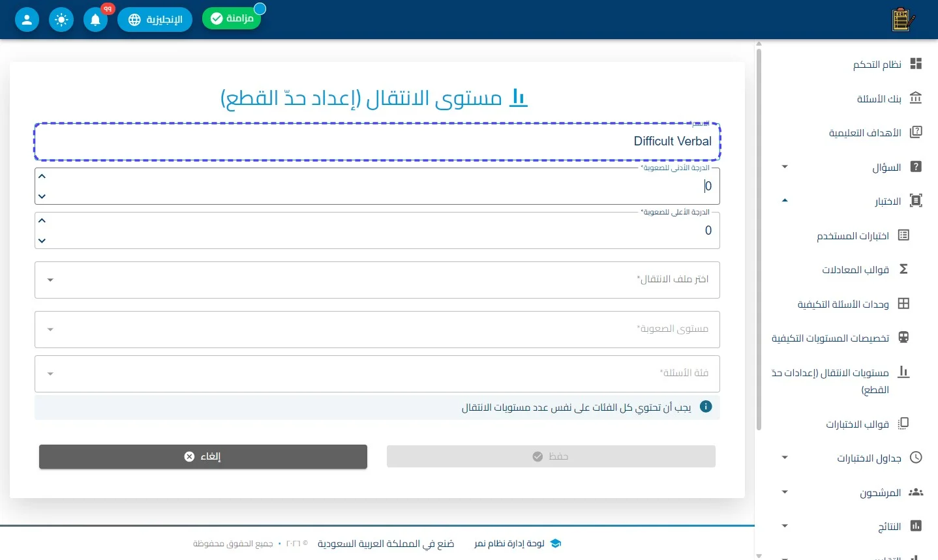Open نظام التحكم dashboard icon in sidebar
The height and width of the screenshot is (560, 938).
(916, 64)
